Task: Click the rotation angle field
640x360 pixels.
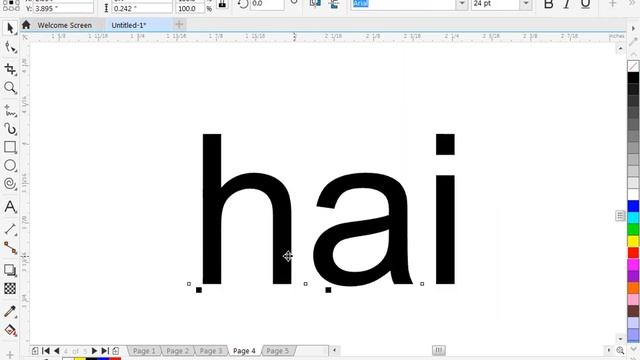Action: point(267,4)
